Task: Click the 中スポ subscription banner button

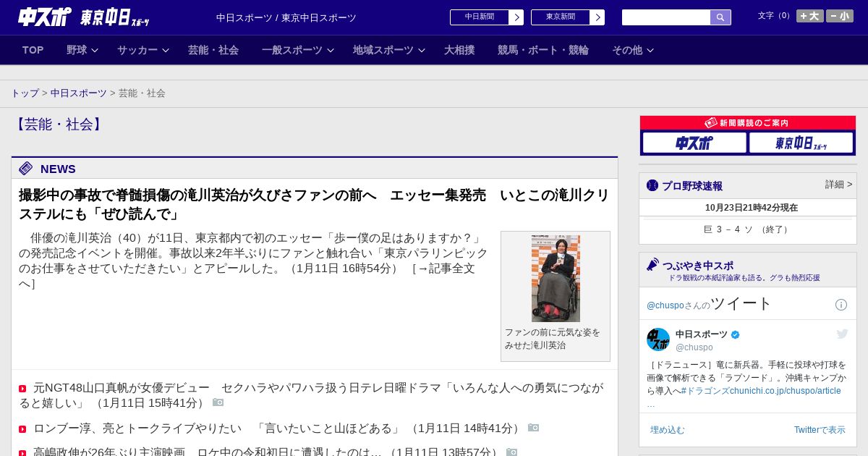Action: tap(694, 143)
